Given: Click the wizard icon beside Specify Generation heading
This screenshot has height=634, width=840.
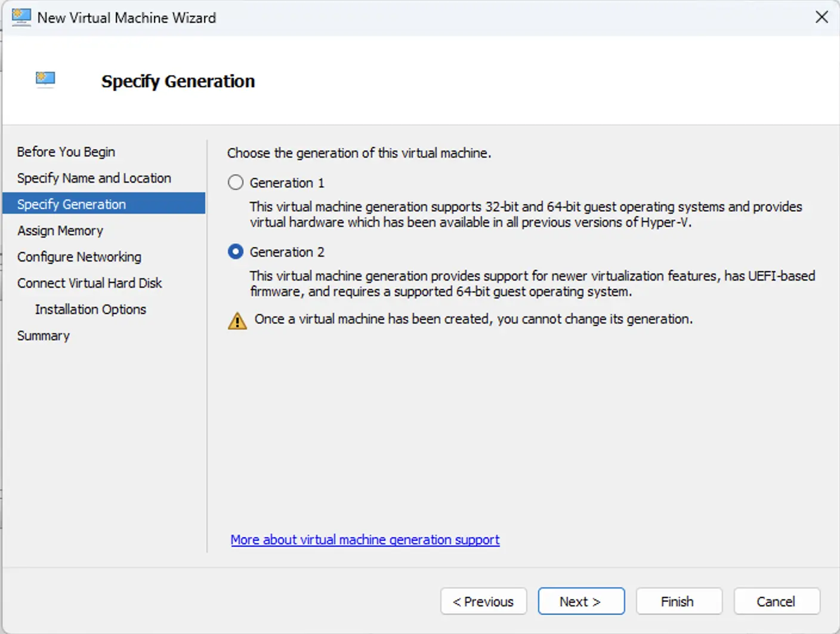Looking at the screenshot, I should click(x=45, y=78).
